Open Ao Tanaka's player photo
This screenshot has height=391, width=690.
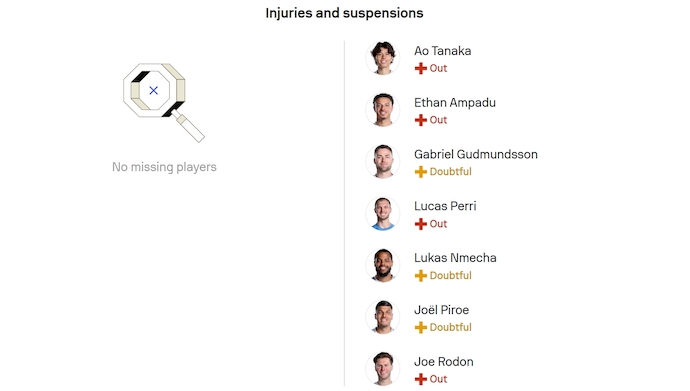383,58
